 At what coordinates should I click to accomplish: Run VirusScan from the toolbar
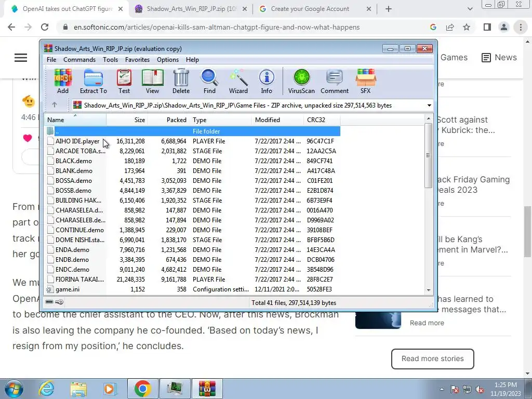(x=301, y=81)
